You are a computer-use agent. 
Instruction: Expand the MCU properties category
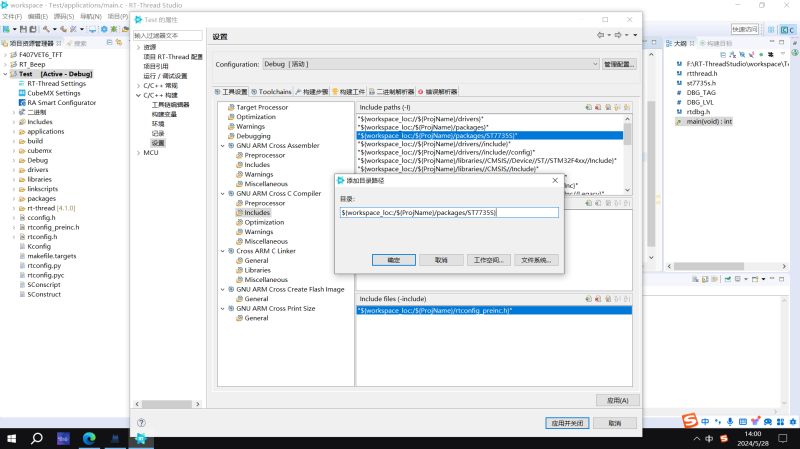tap(138, 153)
